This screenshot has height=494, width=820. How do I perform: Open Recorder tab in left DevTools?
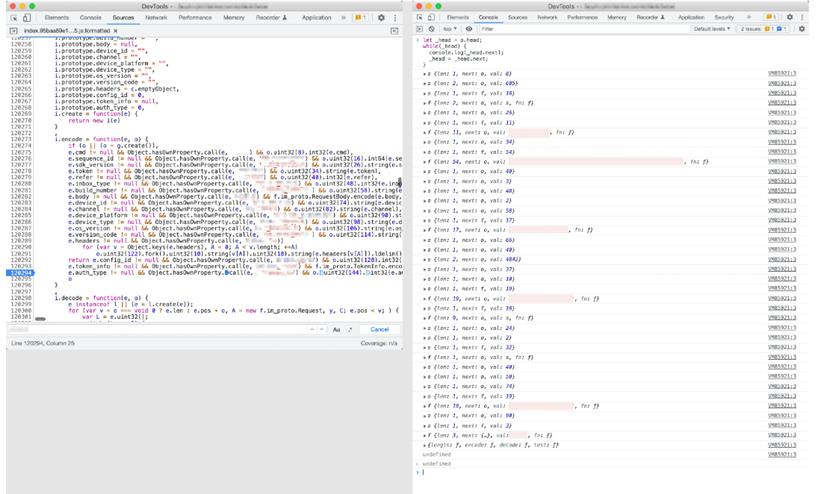(271, 18)
